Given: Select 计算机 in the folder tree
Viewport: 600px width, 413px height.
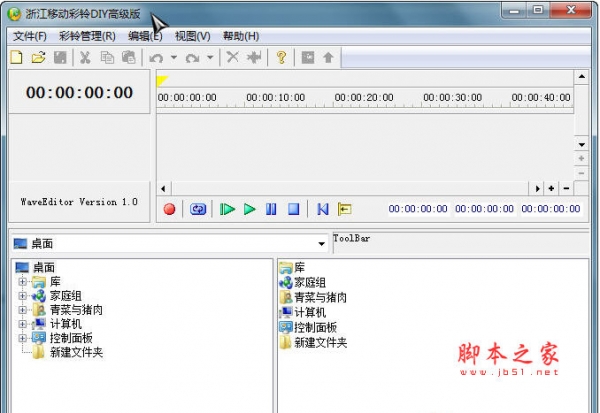Looking at the screenshot, I should click(x=65, y=324).
